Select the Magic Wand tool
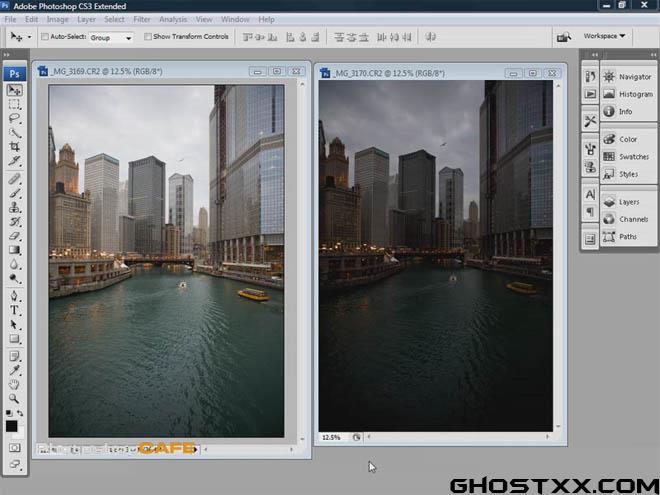The image size is (660, 495). click(14, 133)
